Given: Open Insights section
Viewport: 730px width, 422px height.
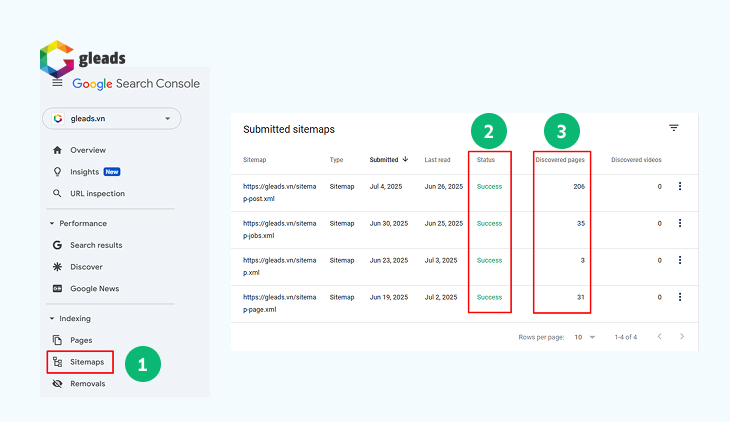Looking at the screenshot, I should click(84, 172).
